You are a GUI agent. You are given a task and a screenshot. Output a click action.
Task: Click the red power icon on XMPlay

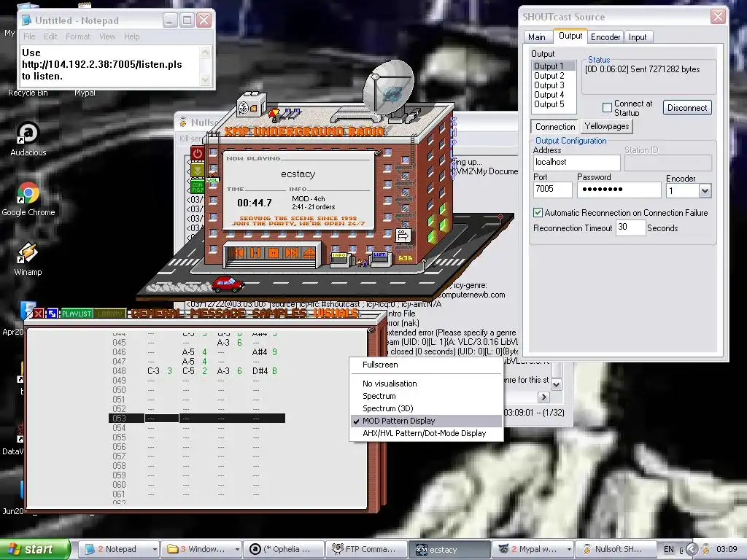pyautogui.click(x=197, y=153)
